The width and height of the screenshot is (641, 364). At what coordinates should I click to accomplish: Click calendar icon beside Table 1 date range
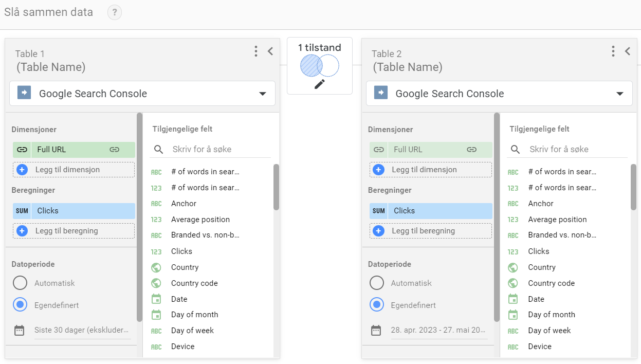tap(19, 330)
